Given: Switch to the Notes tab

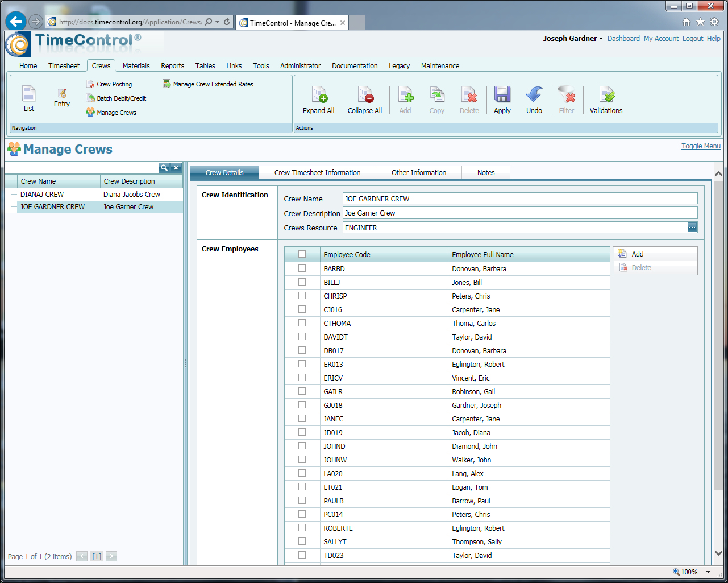Looking at the screenshot, I should [486, 172].
